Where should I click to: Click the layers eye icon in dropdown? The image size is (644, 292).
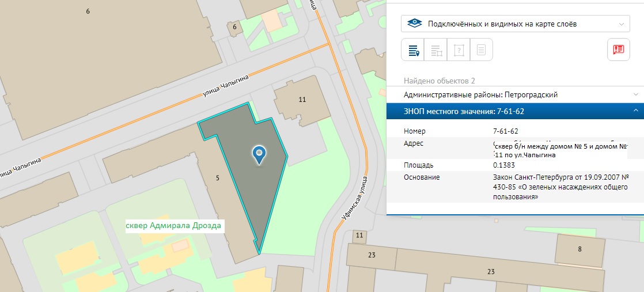click(415, 24)
